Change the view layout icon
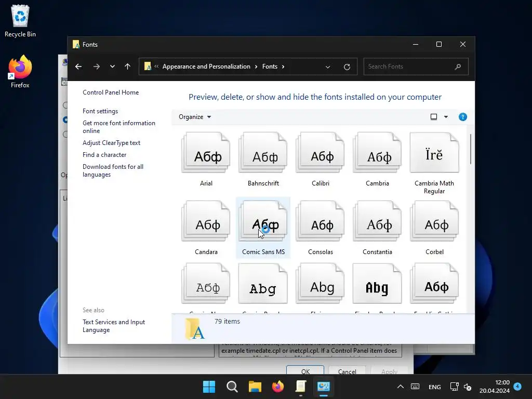The width and height of the screenshot is (532, 399). [x=434, y=117]
